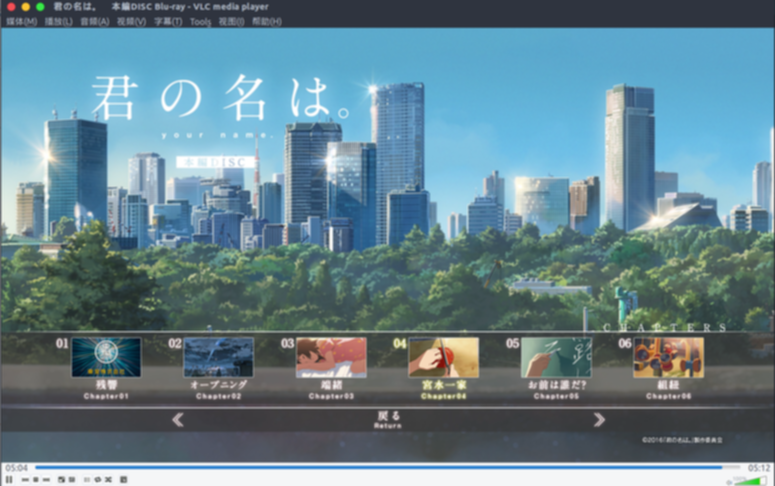This screenshot has width=775, height=486.
Task: Click the blue seek progress bar
Action: [387, 467]
